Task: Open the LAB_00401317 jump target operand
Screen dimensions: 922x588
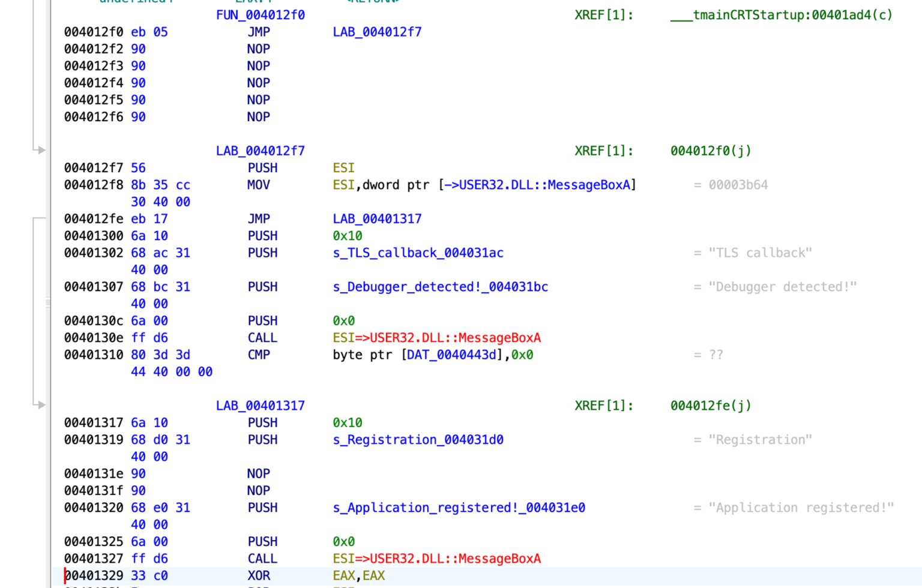Action: pyautogui.click(x=376, y=218)
